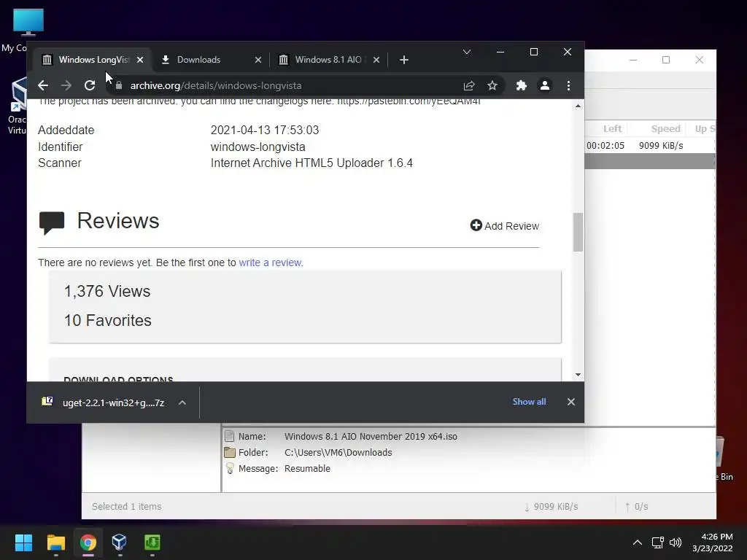Screen dimensions: 747x560
Task: Open a new tab with plus button
Action: 404,60
